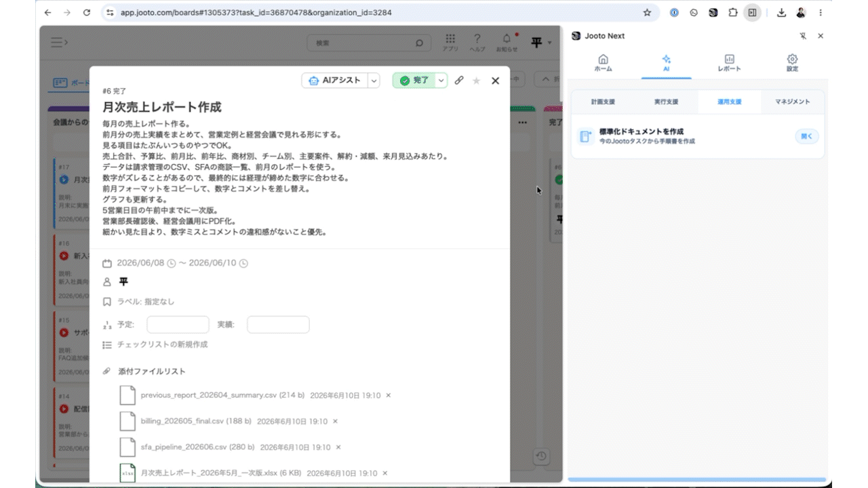The image size is (868, 488).
Task: Click the checklist list icon
Action: (107, 344)
